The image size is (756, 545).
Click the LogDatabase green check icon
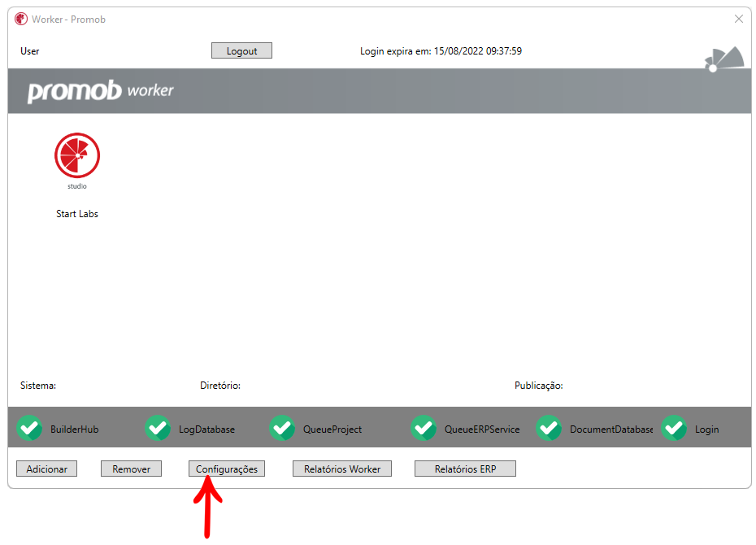pos(158,429)
